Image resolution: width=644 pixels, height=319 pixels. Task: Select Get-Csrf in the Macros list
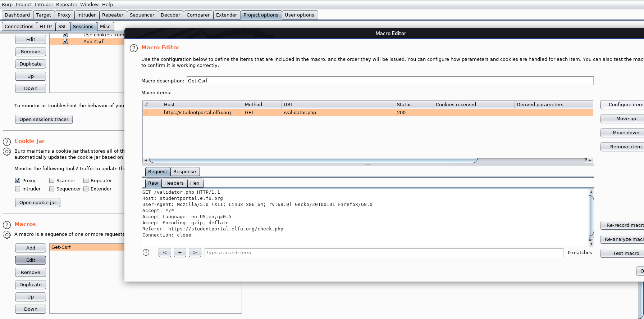(87, 247)
